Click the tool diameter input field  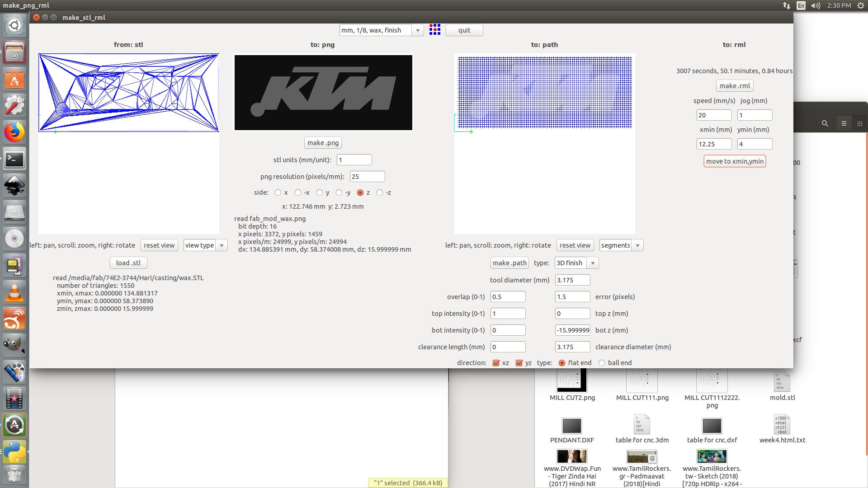tap(572, 280)
